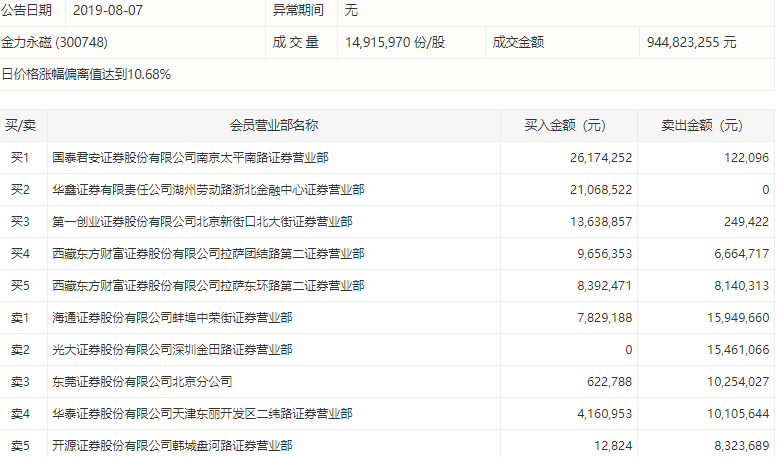This screenshot has width=777, height=457.
Task: Click trading volume 14,915,970 份/股
Action: coord(395,43)
